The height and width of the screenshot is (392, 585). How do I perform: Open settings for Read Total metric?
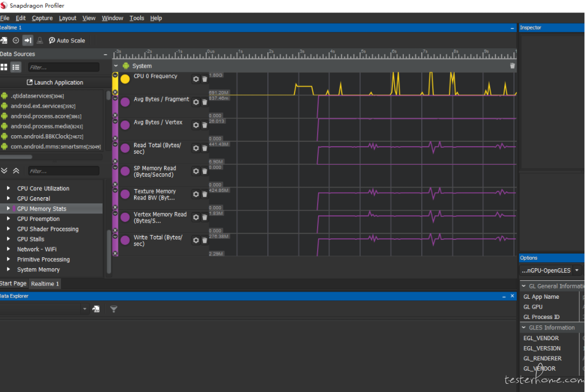(x=196, y=148)
